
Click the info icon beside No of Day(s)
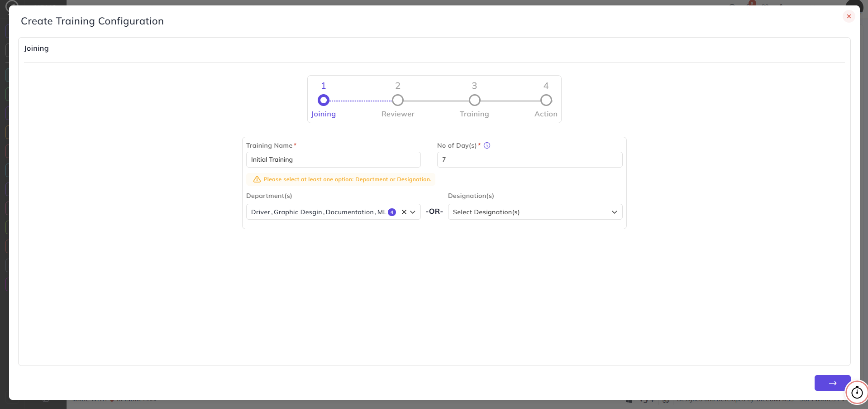pyautogui.click(x=487, y=145)
